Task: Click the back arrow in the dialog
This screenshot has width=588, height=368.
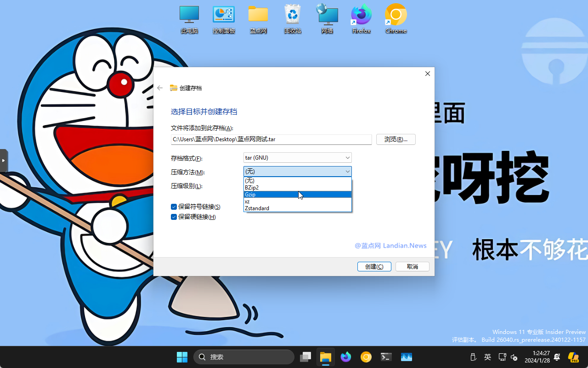Action: point(160,88)
